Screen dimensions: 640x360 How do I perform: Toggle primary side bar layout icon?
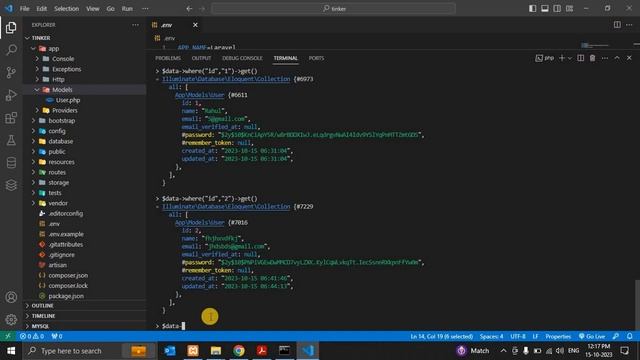[532, 9]
